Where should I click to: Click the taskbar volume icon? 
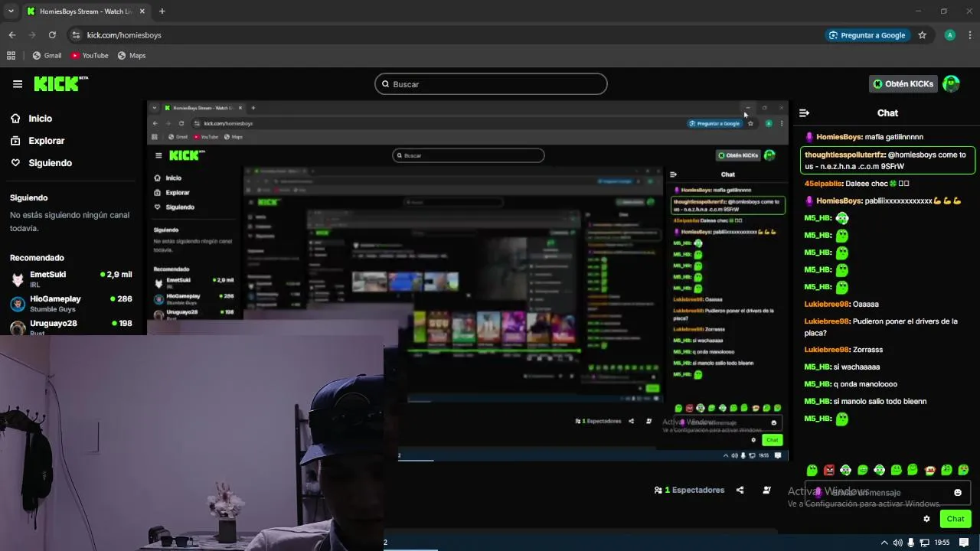(x=897, y=543)
